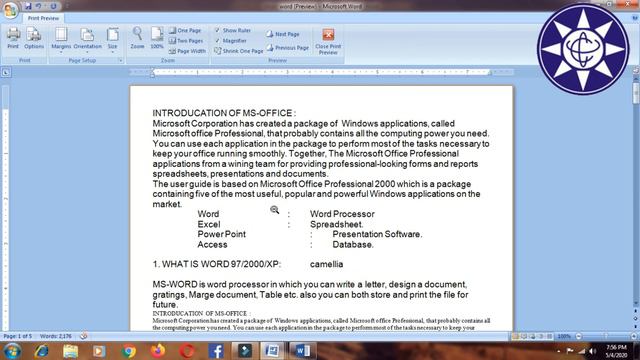Viewport: 640px width, 360px height.
Task: Toggle the Magnifier checkbox
Action: [x=218, y=41]
